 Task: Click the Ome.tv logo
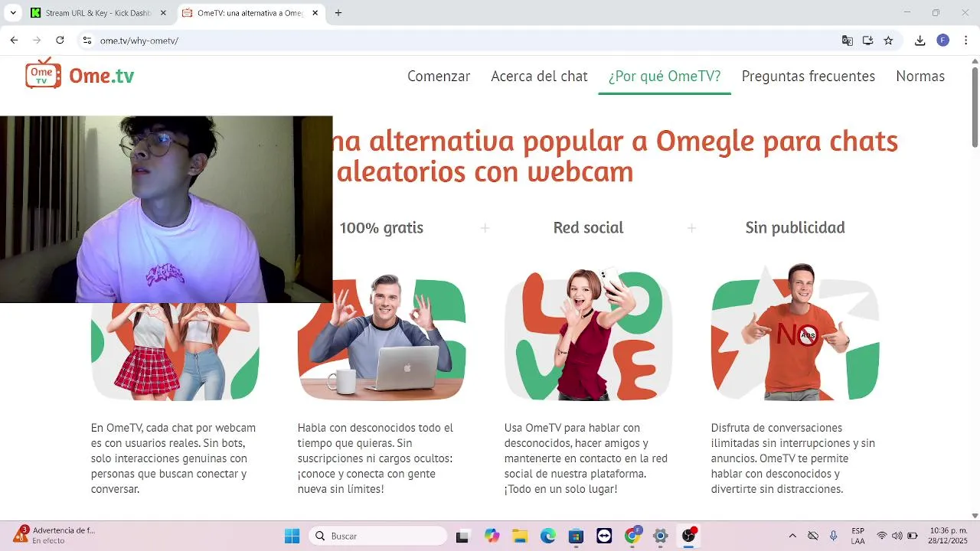[80, 74]
